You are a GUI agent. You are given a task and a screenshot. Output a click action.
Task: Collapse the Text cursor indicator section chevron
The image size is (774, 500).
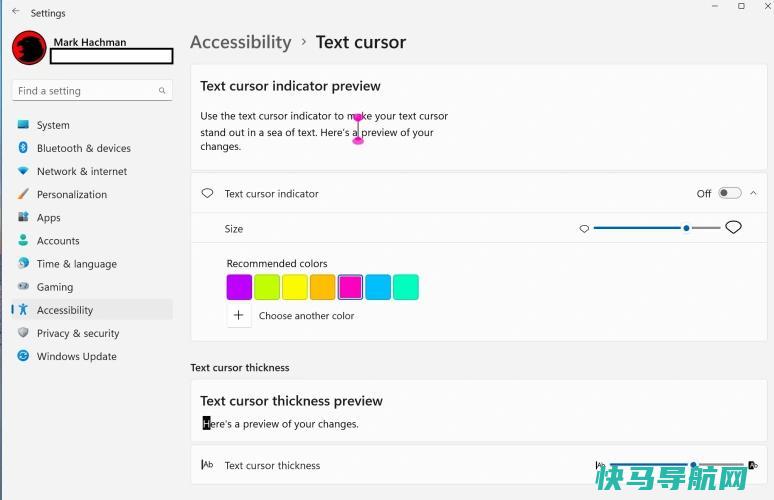(753, 193)
